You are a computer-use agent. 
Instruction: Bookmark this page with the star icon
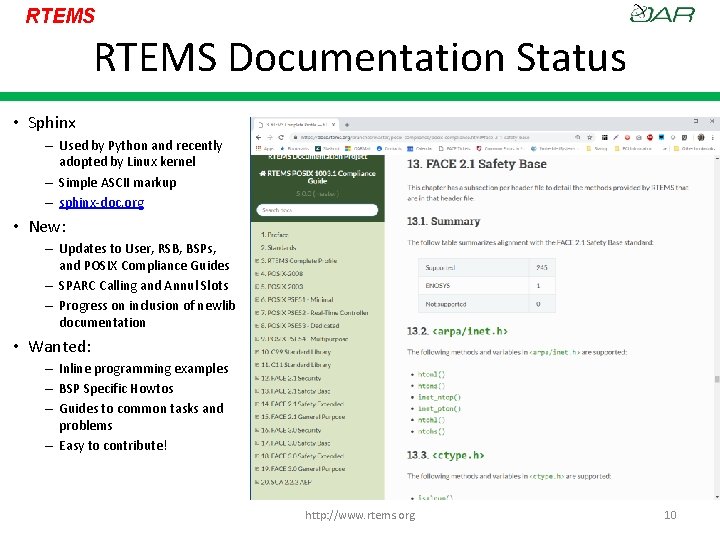pos(590,137)
